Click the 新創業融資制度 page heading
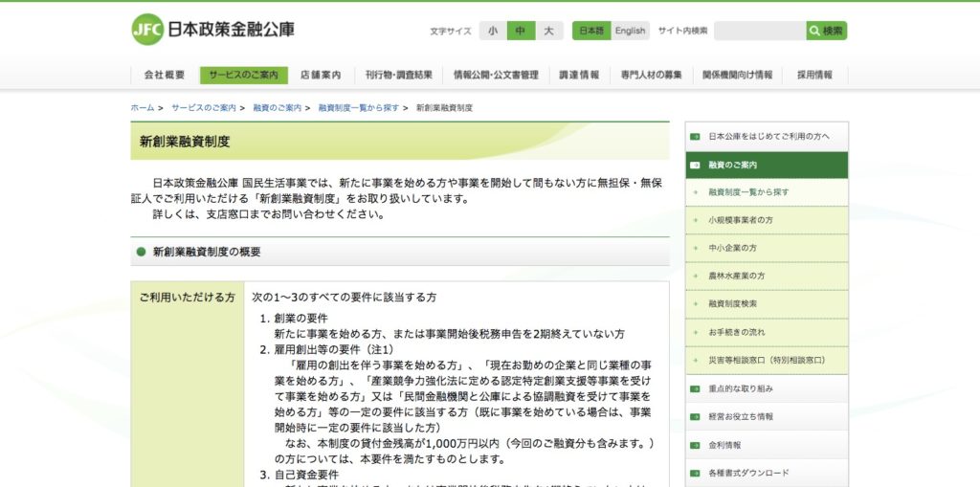 [185, 142]
